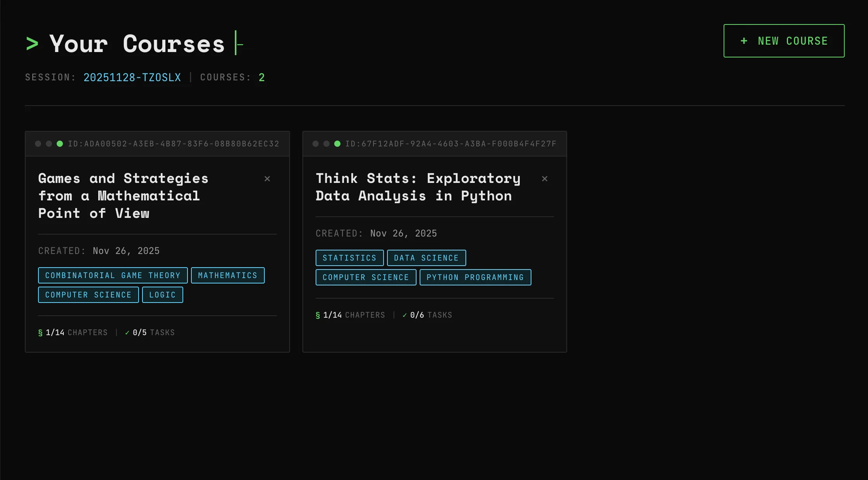
Task: Click the green prompt arrow beside Your Courses
Action: [32, 43]
